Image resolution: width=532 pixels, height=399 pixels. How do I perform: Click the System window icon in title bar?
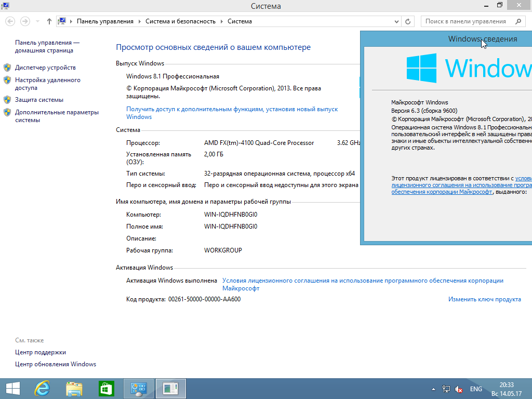pyautogui.click(x=5, y=5)
